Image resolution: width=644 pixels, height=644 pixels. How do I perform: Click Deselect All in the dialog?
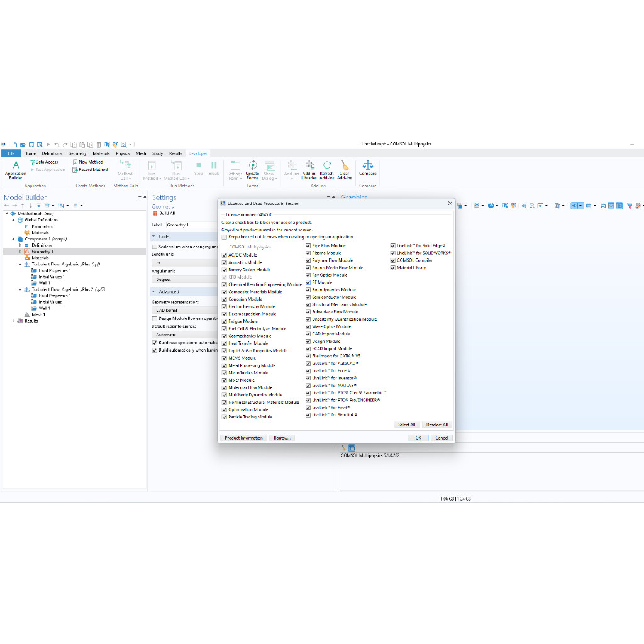(x=437, y=425)
